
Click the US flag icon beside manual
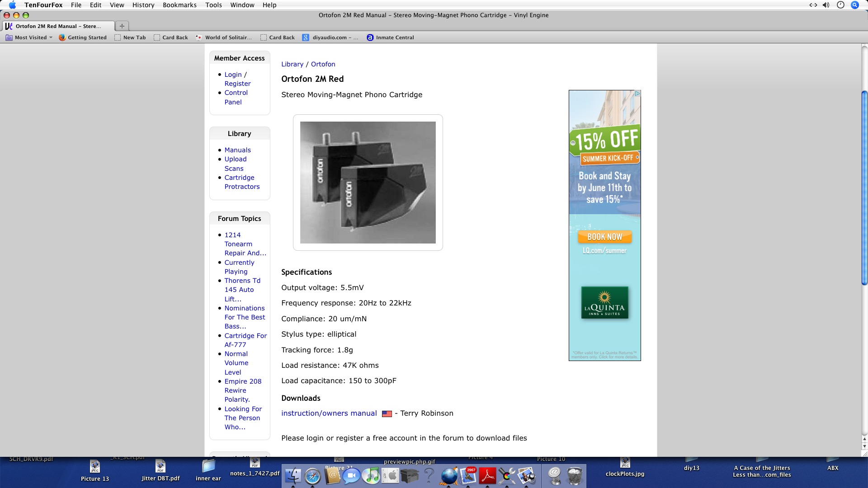pyautogui.click(x=387, y=413)
